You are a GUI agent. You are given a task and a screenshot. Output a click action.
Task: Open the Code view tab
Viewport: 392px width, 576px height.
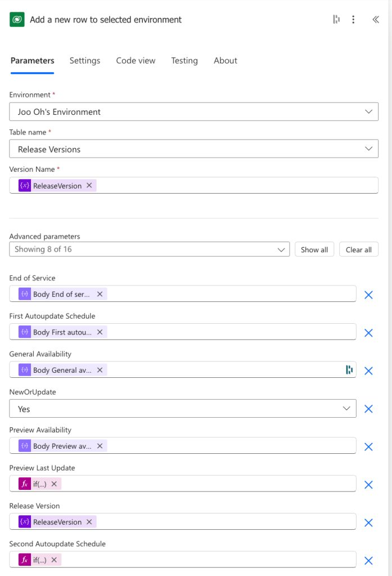136,61
